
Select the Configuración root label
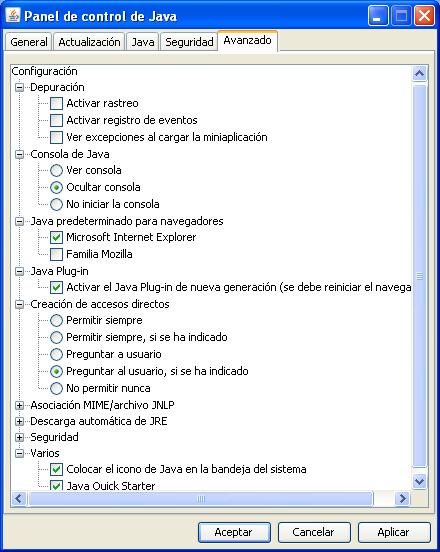click(x=44, y=71)
